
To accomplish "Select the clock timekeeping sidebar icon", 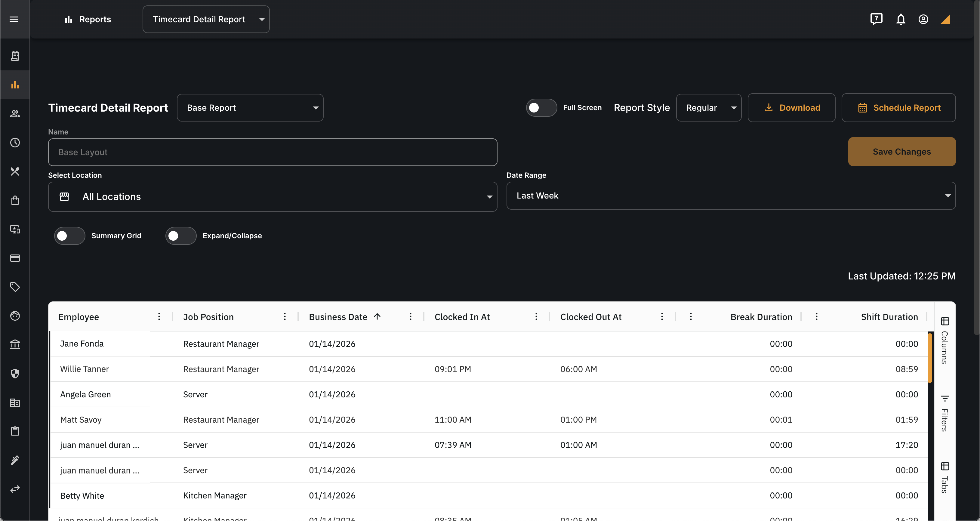I will click(15, 142).
